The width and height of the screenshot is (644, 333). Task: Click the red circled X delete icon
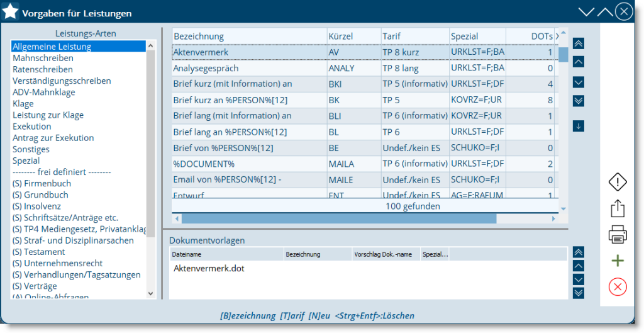coord(618,287)
